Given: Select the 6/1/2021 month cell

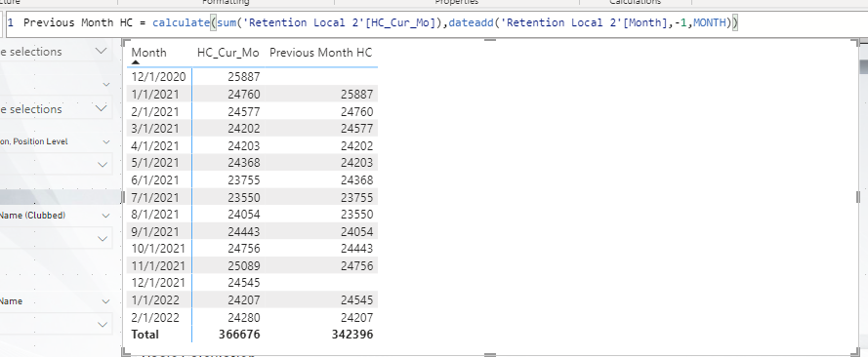Looking at the screenshot, I should click(x=155, y=180).
